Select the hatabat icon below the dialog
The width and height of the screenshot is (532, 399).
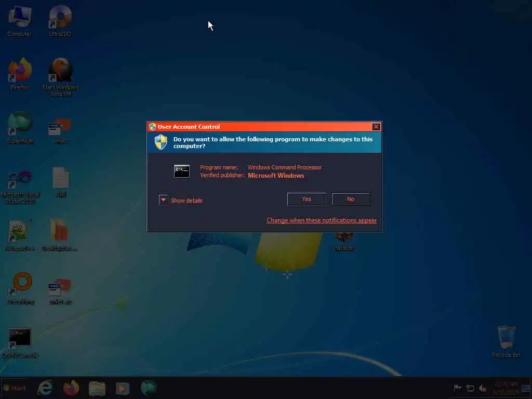pyautogui.click(x=344, y=242)
